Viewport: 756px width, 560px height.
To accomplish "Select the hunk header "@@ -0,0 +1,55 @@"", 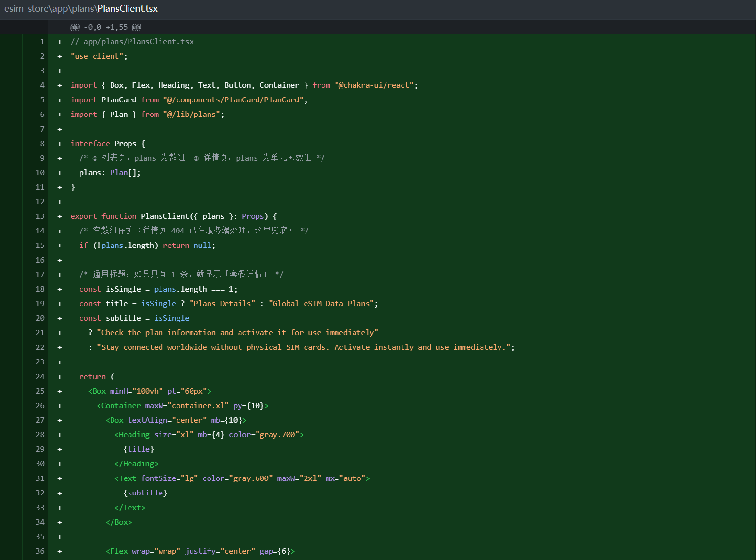I will (x=106, y=27).
